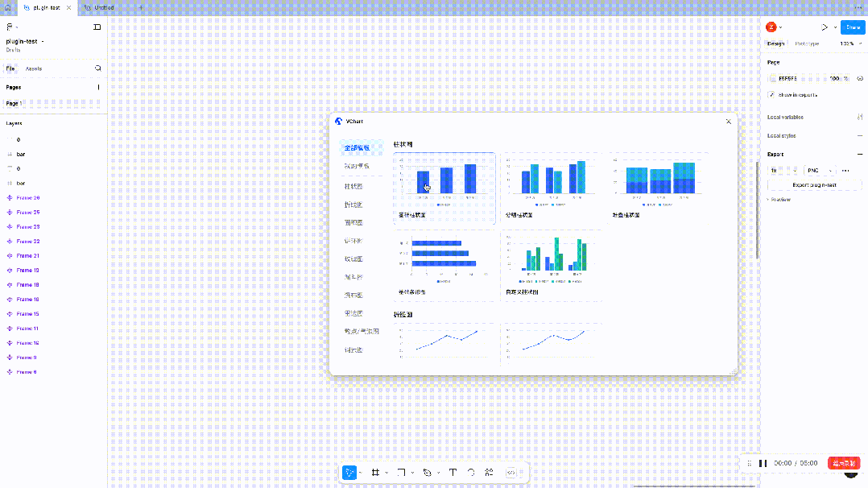Open the basic bar chart template thumbnail
This screenshot has width=868, height=488.
[x=444, y=188]
